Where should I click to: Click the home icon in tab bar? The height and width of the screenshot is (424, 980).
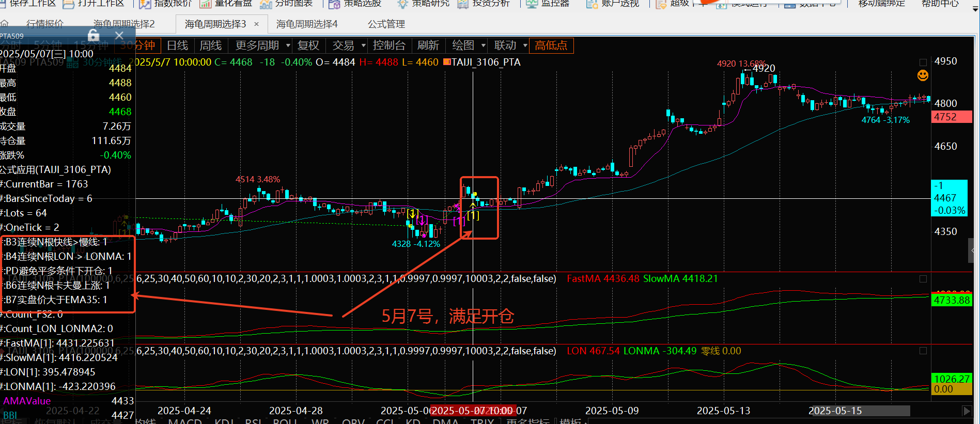[x=5, y=24]
